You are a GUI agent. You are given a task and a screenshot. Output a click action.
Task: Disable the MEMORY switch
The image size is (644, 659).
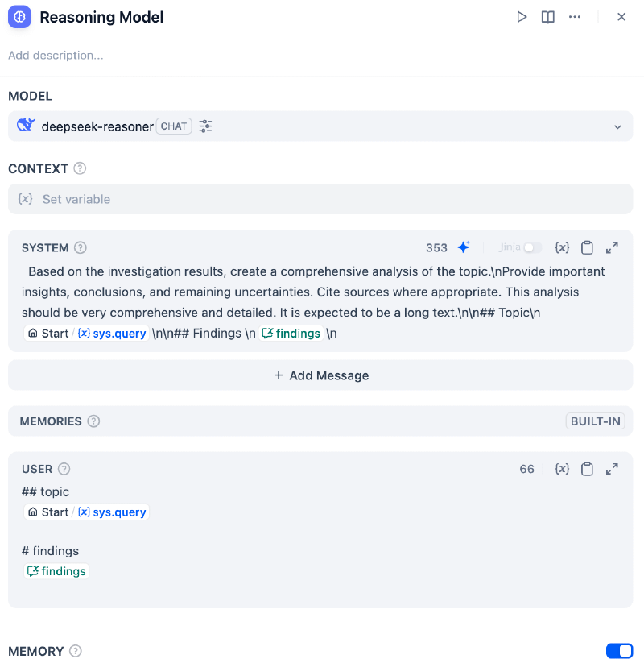(619, 651)
